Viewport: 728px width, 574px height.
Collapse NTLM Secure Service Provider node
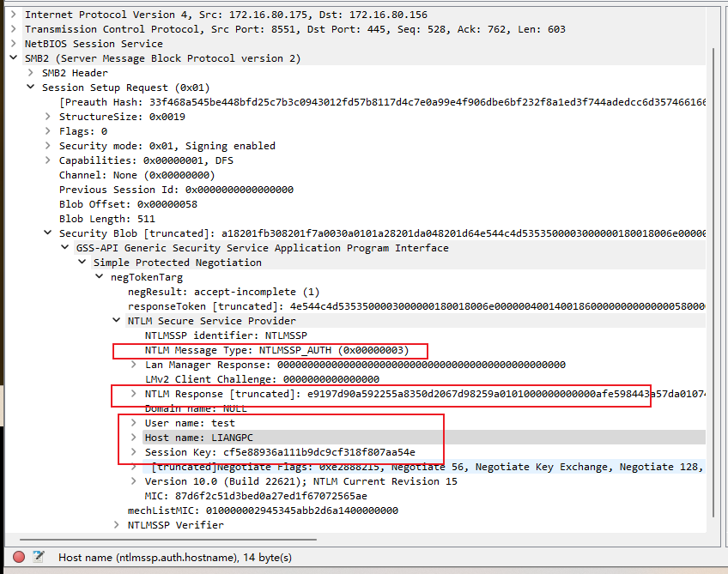(117, 321)
